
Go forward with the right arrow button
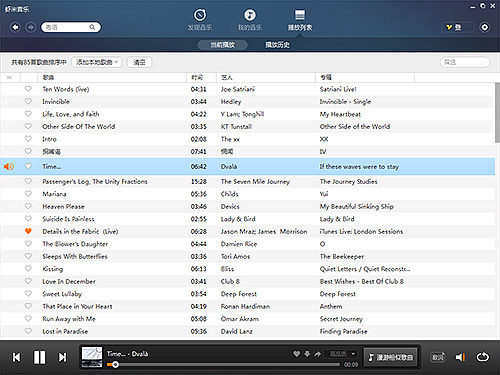coord(31,27)
